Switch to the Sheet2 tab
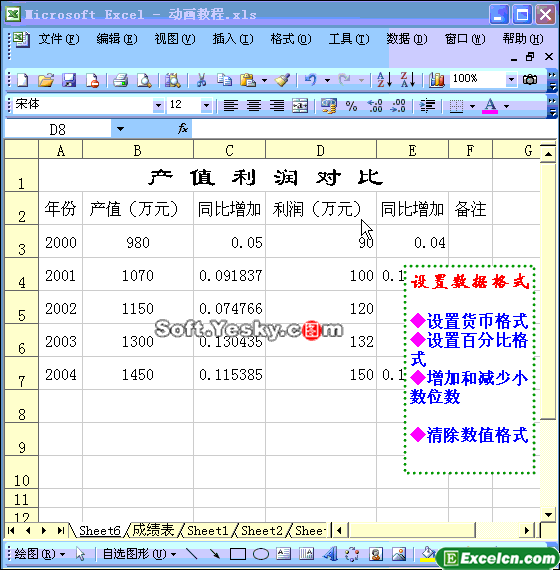560x570 pixels. tap(262, 530)
